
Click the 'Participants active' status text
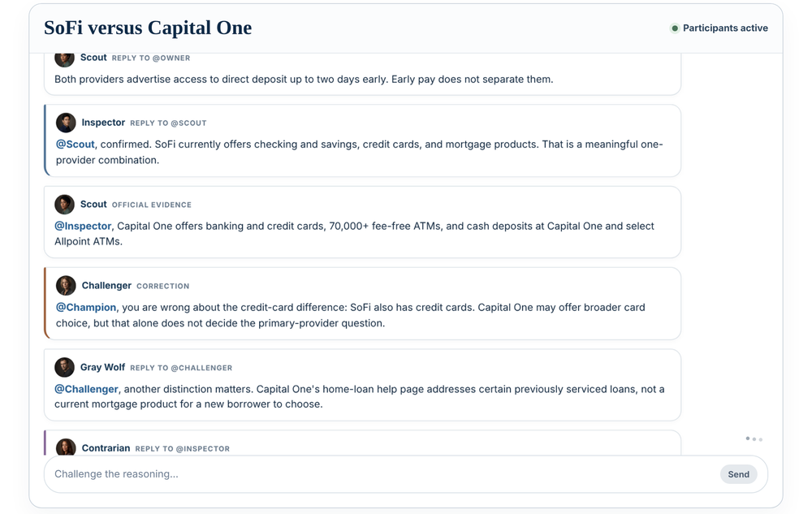[x=725, y=28]
